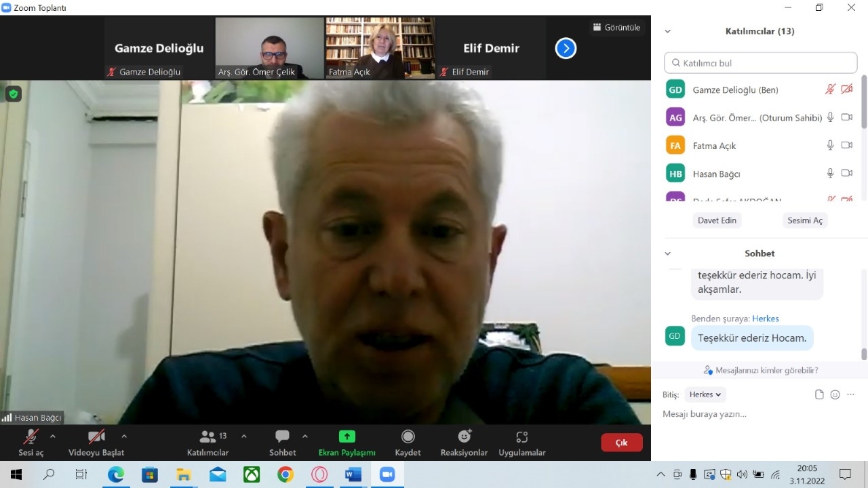Toggle Gamze Delioğlu's disabled camera in list
This screenshot has height=488, width=868.
846,89
